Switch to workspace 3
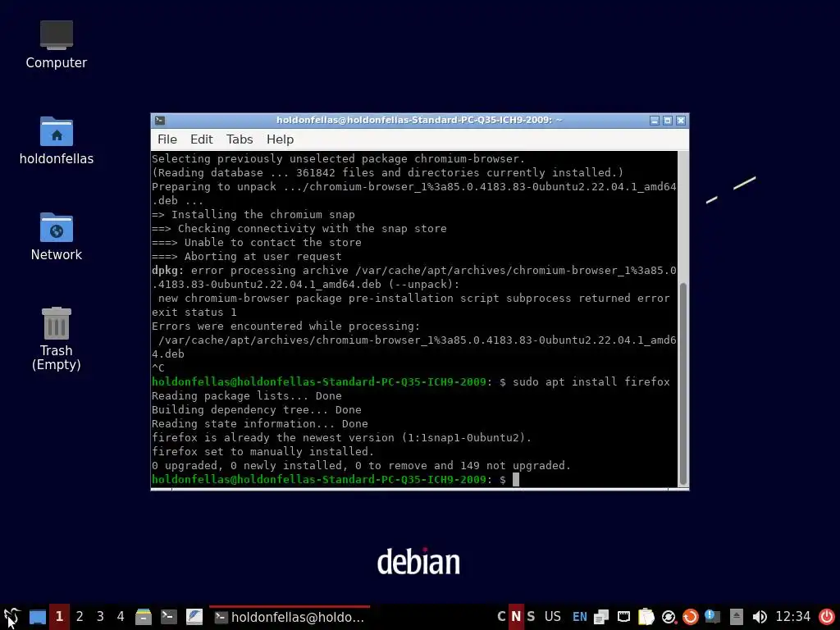Screen dimensions: 840x630 coord(100,617)
